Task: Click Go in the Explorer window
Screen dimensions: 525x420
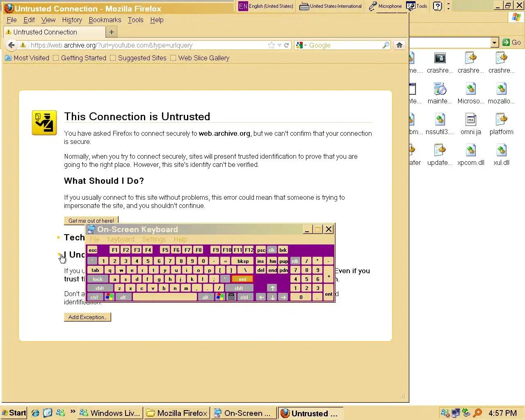Action: pyautogui.click(x=512, y=42)
